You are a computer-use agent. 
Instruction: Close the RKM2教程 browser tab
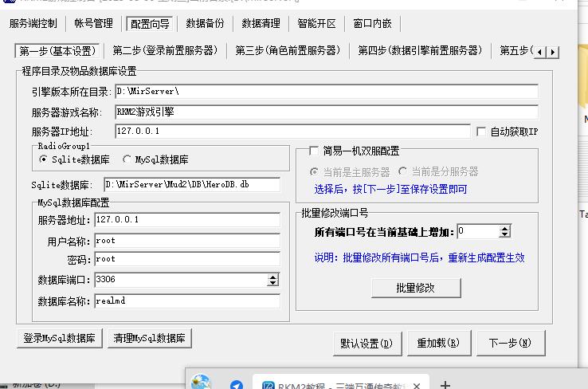pyautogui.click(x=414, y=385)
